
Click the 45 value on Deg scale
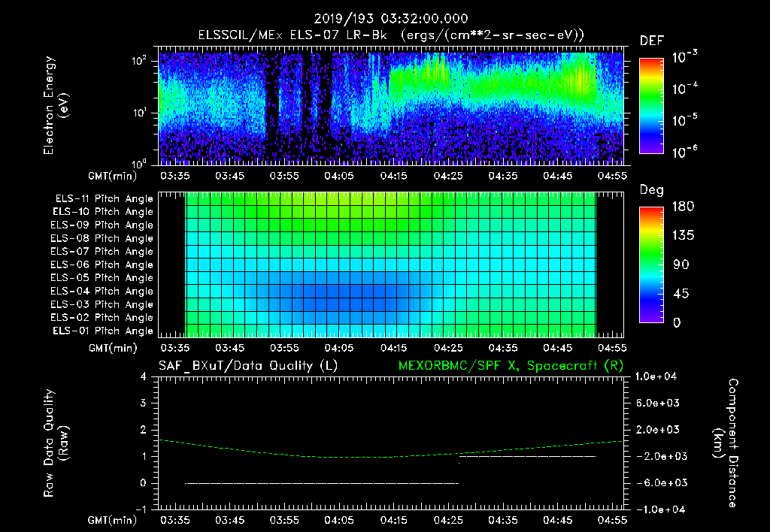[681, 294]
